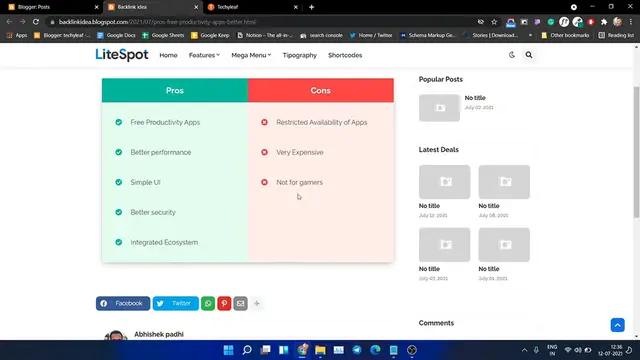The image size is (640, 360).
Task: Open the Extensions puzzle icon
Action: 604,22
